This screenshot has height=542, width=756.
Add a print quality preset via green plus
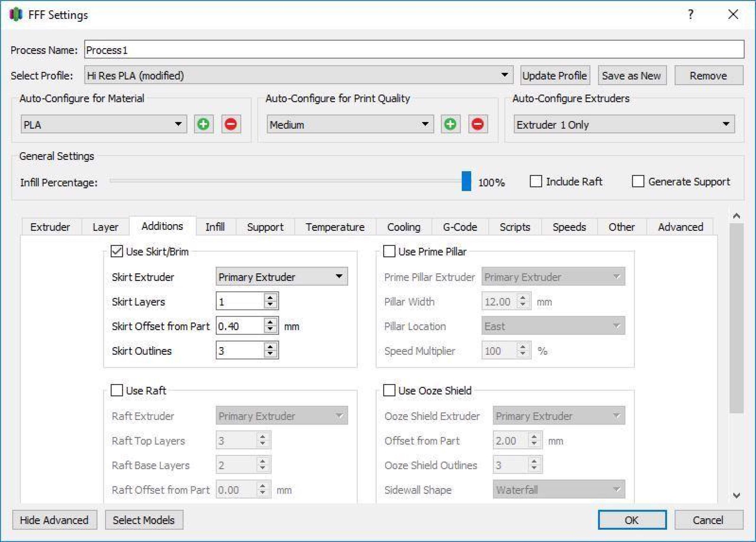tap(450, 124)
